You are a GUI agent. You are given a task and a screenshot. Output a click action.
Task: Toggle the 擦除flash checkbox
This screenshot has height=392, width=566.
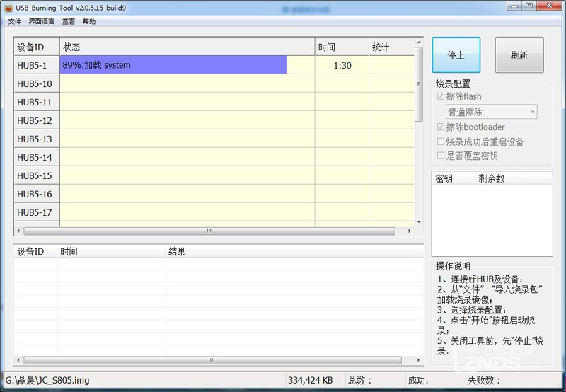click(x=440, y=96)
